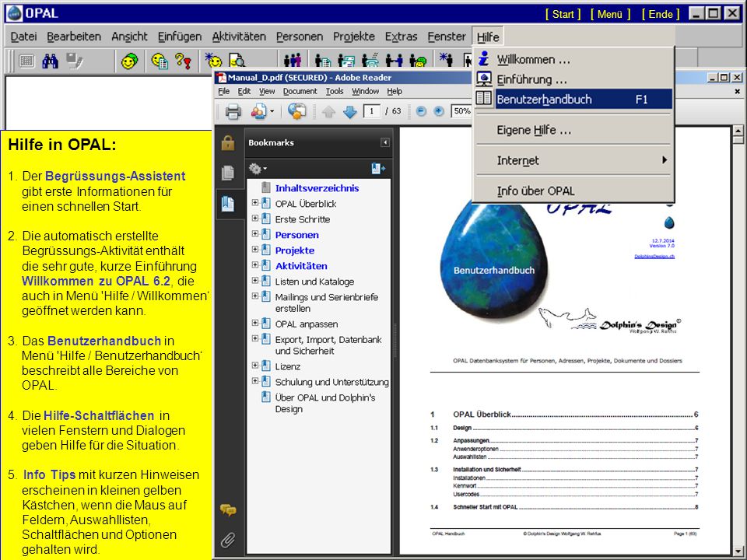Open the Comments speech bubble panel

coord(228,510)
